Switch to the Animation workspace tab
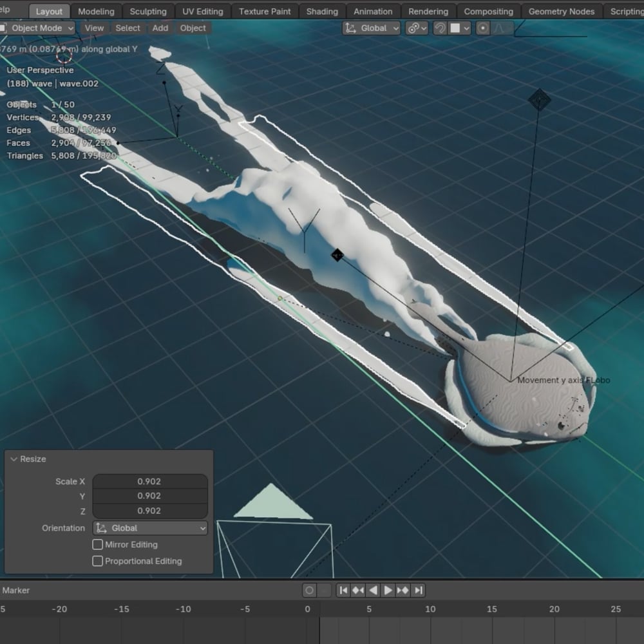This screenshot has height=644, width=644. tap(374, 12)
